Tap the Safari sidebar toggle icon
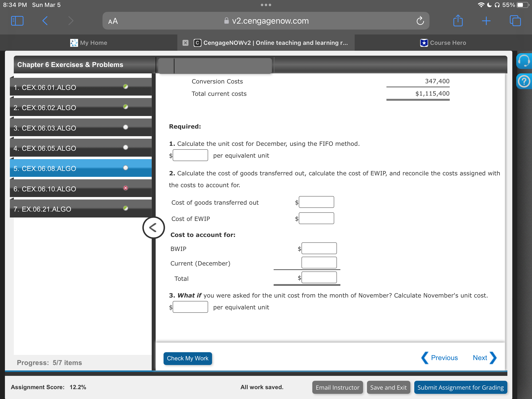Viewport: 532px width, 399px height. 17,21
